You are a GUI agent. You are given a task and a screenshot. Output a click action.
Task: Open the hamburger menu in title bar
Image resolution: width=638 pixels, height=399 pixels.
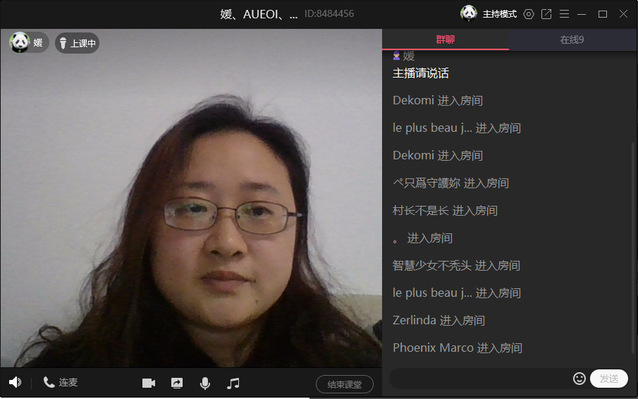pos(564,14)
